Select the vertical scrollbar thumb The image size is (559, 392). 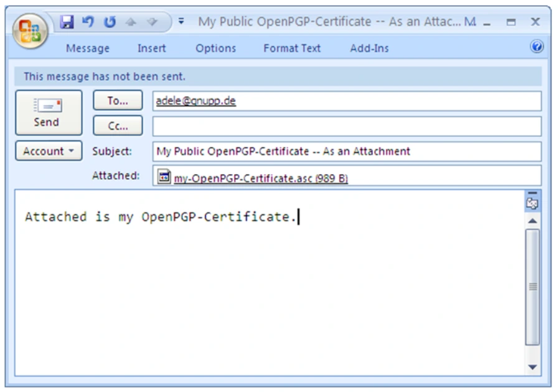(533, 287)
